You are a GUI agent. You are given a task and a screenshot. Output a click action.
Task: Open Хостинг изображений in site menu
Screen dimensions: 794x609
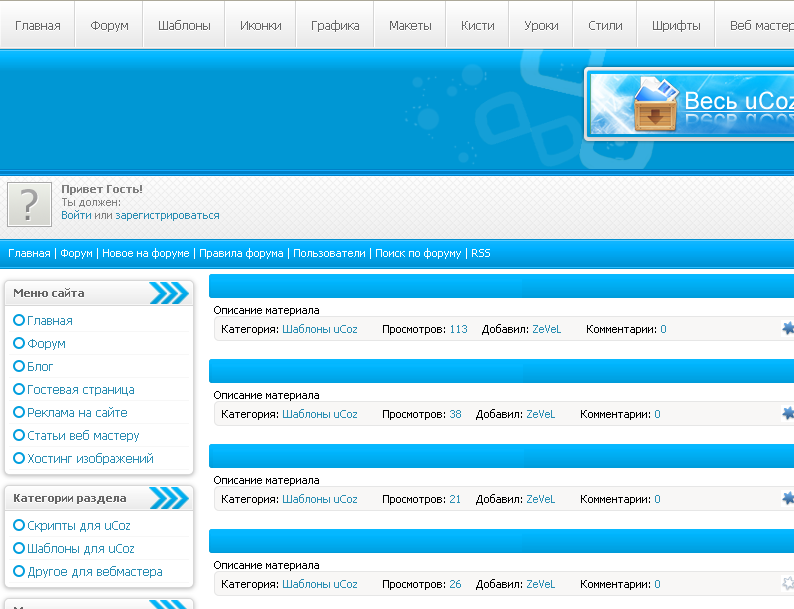click(x=90, y=459)
